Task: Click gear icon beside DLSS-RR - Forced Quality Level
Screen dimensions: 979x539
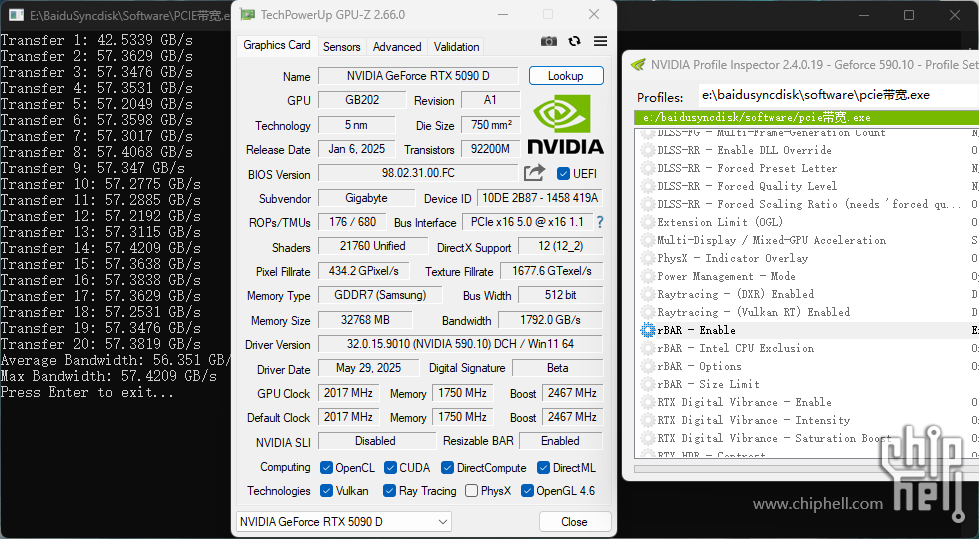Action: pyautogui.click(x=647, y=186)
